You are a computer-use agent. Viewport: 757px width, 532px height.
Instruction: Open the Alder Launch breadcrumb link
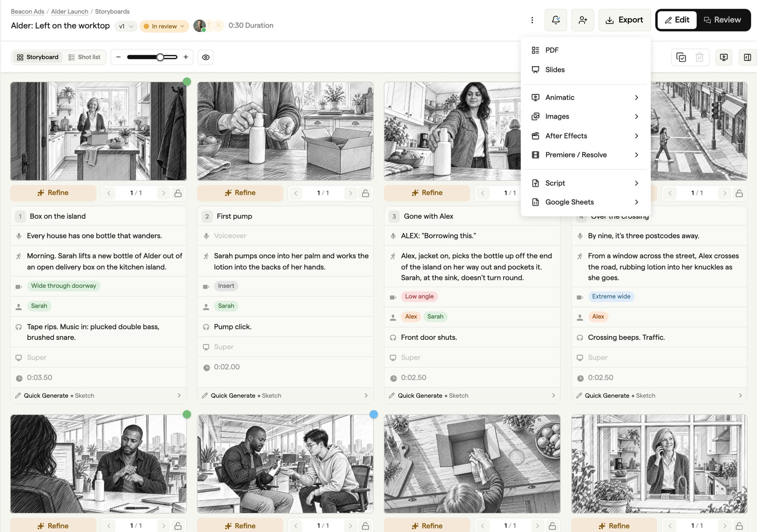69,11
